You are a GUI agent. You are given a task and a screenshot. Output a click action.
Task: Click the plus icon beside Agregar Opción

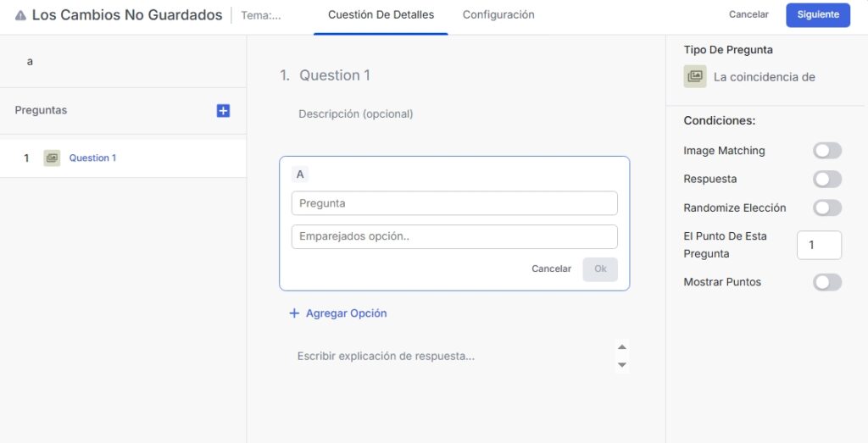(x=294, y=313)
